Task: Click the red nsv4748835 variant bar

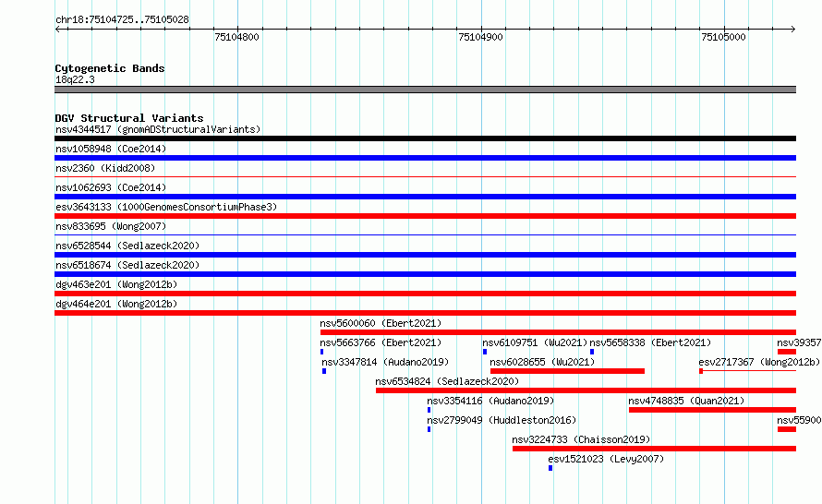Action: point(712,410)
